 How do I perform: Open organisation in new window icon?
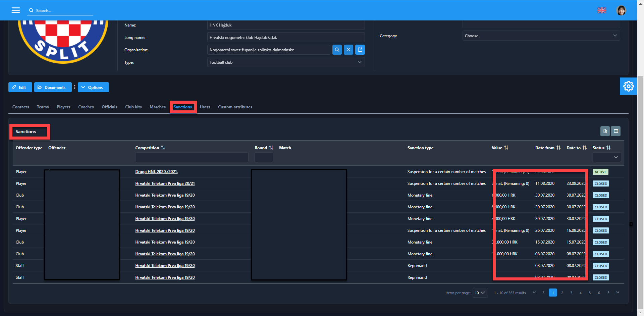click(x=360, y=50)
